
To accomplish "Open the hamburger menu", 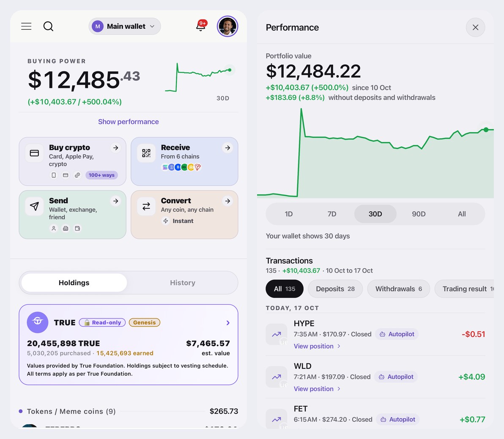I will pyautogui.click(x=26, y=26).
